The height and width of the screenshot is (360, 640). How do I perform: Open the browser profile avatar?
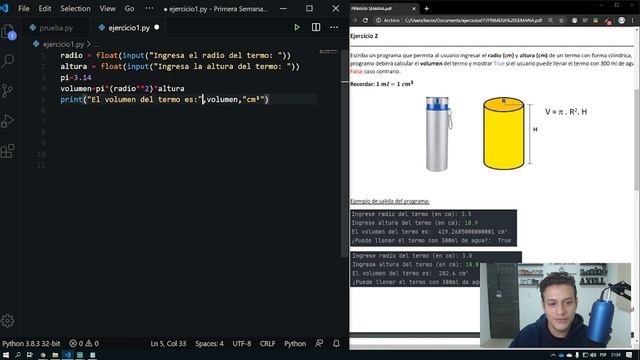tap(621, 20)
